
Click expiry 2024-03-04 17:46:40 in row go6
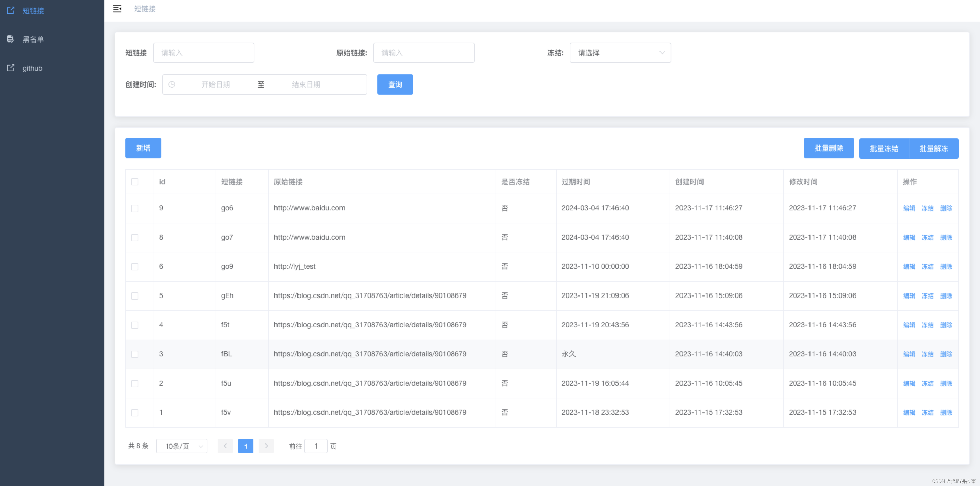point(595,208)
